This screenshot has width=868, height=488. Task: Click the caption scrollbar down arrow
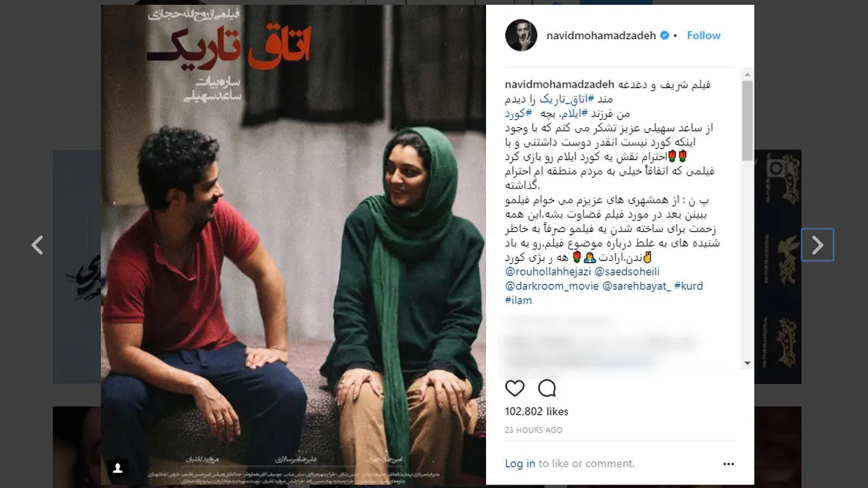[x=747, y=363]
